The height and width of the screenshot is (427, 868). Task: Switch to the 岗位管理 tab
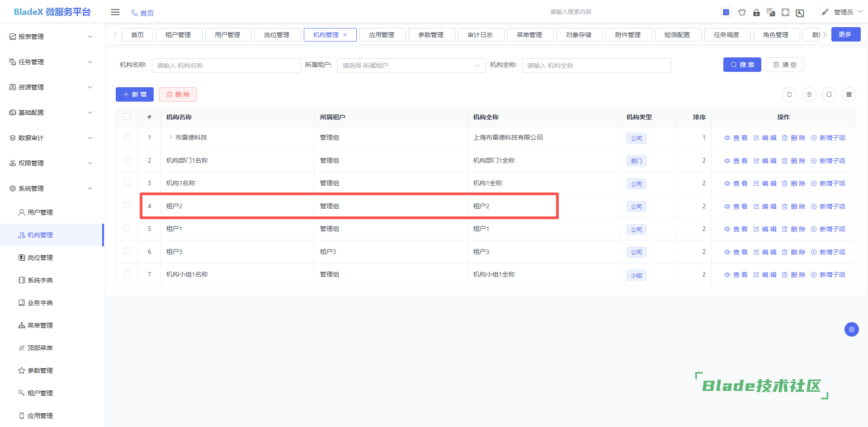[278, 35]
